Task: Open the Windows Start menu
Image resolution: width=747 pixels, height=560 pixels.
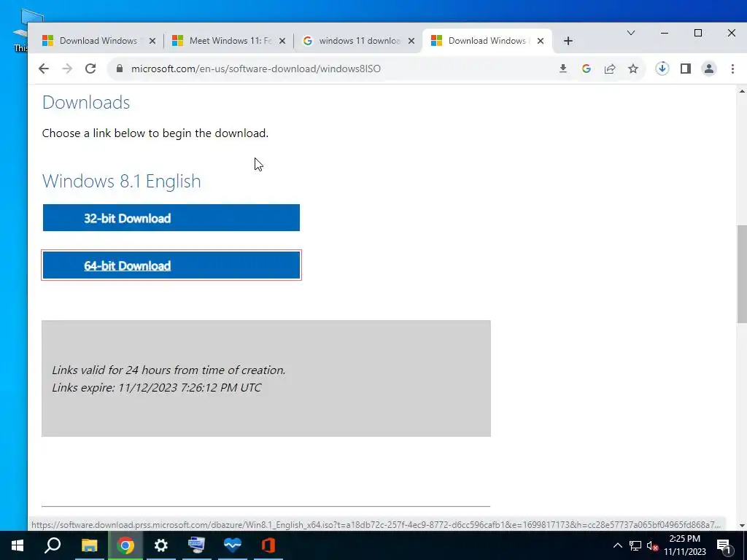Action: [18, 545]
